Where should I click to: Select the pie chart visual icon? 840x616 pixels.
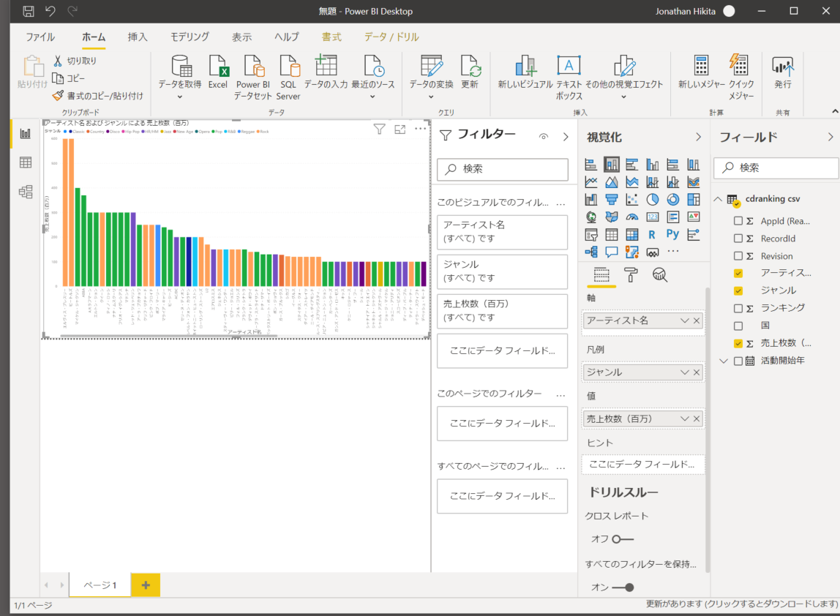(x=651, y=199)
